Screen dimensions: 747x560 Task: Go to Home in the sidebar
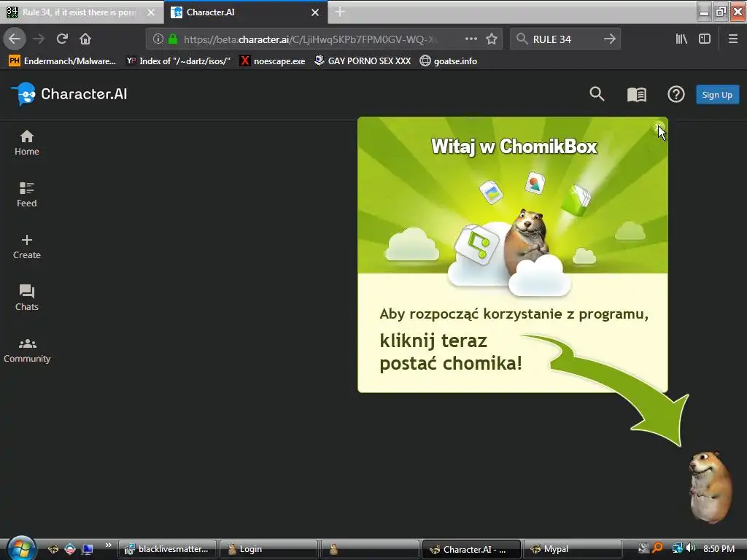click(x=27, y=143)
